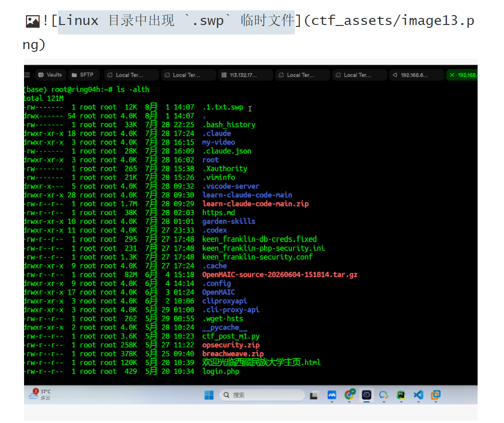The height and width of the screenshot is (423, 504).
Task: Open the terminal hamburger menu icon
Action: (x=27, y=75)
